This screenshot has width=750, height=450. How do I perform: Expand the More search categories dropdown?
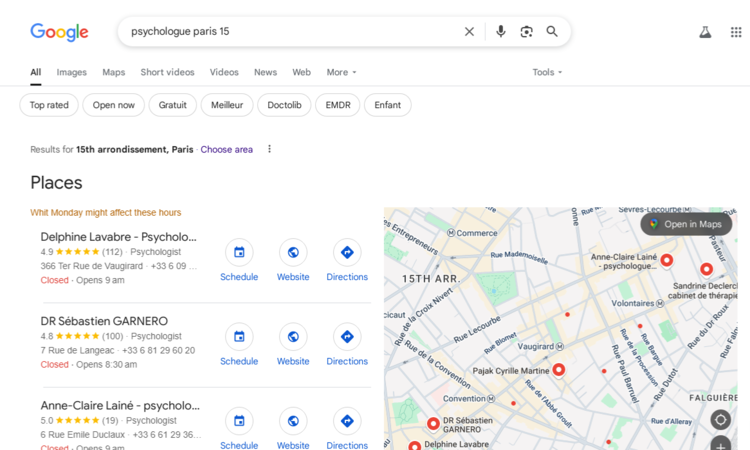(x=342, y=72)
